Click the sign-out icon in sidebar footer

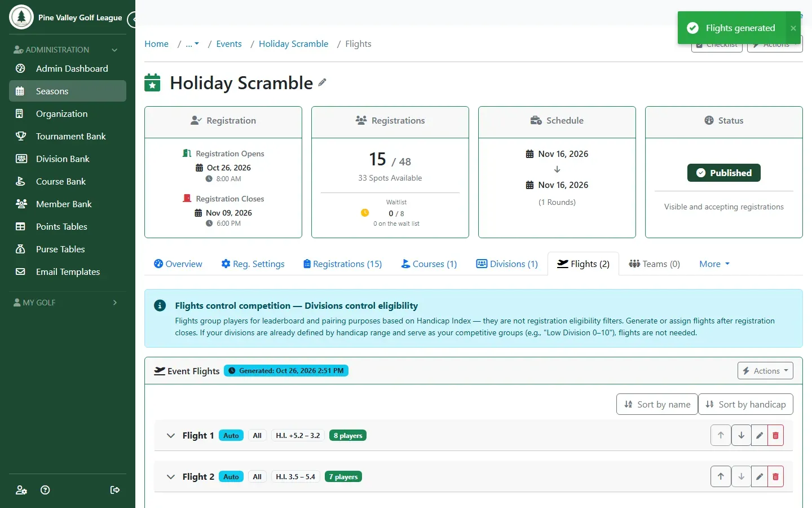115,490
